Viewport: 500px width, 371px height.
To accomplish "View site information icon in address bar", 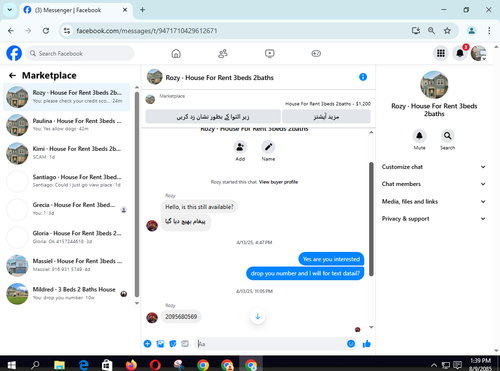I will [x=67, y=31].
